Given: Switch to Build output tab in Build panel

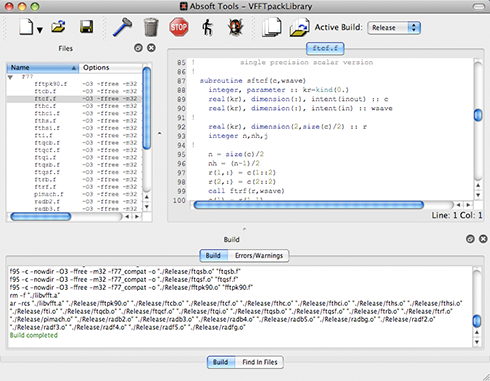Looking at the screenshot, I should coord(213,256).
